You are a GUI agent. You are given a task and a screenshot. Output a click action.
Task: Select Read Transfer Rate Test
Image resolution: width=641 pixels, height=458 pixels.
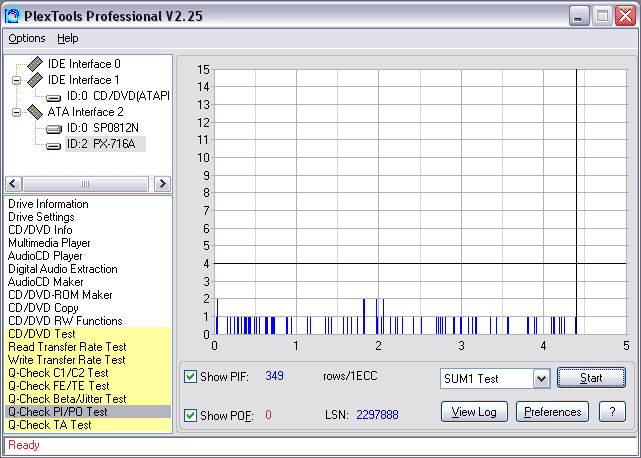[88, 347]
